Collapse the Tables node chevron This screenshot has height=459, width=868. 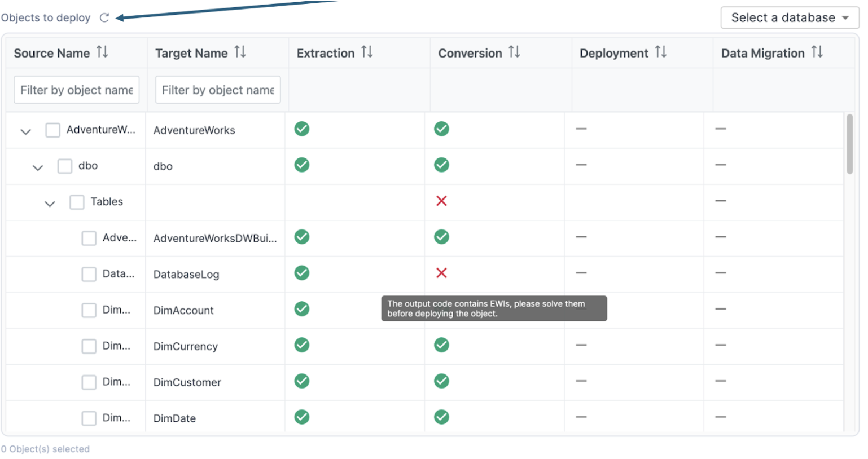coord(50,204)
